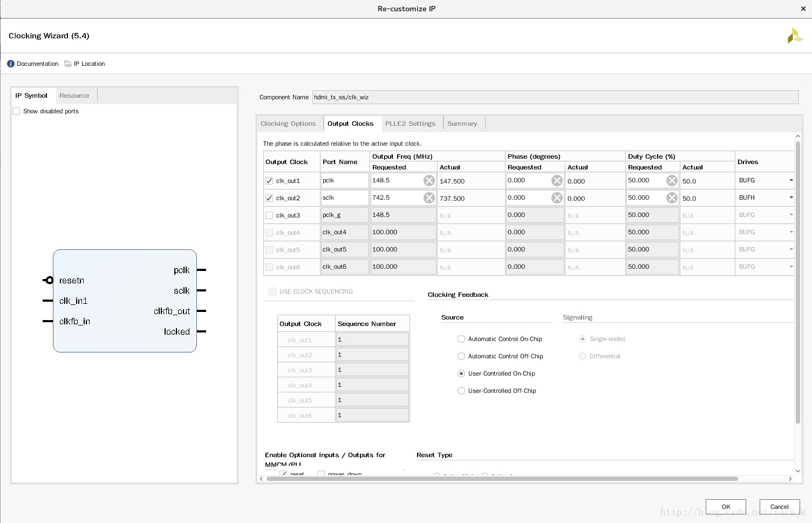Click clk_out2 requested duty cycle field
This screenshot has width=812, height=523.
pyautogui.click(x=646, y=198)
